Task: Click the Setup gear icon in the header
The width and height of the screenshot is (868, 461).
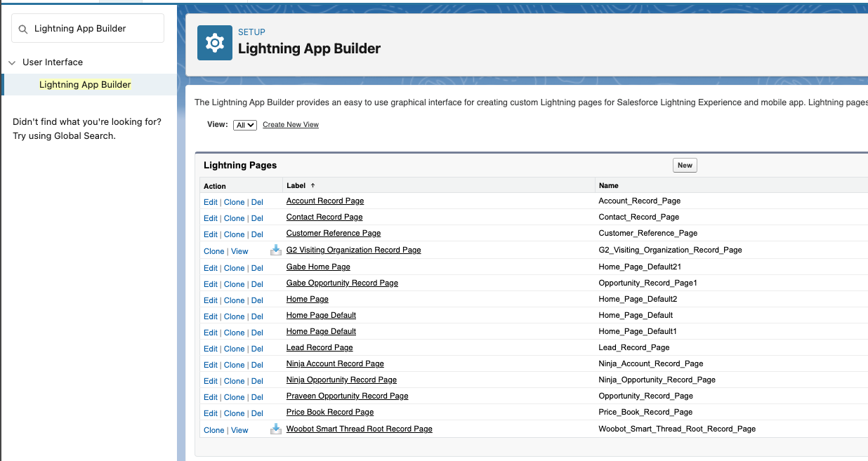Action: click(x=214, y=43)
